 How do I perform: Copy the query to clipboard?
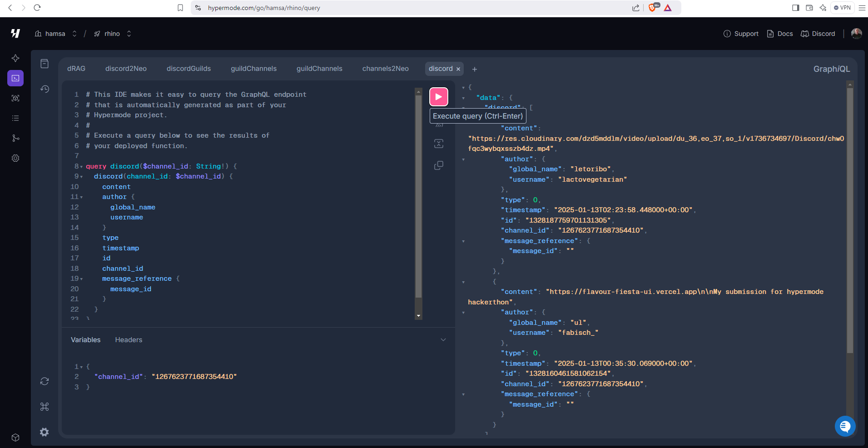[439, 165]
